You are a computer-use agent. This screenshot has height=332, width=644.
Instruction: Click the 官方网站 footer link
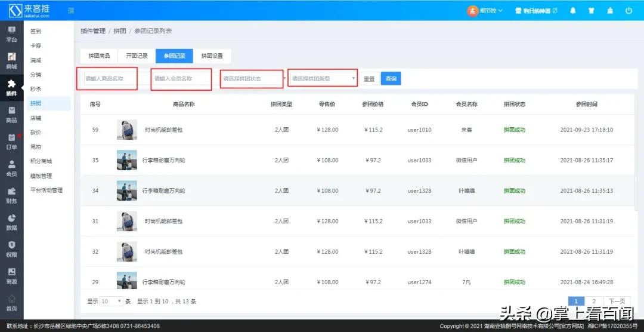pyautogui.click(x=571, y=326)
